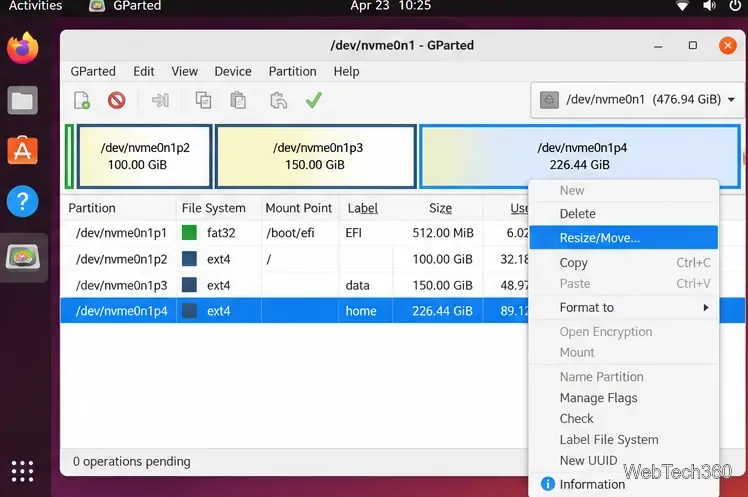Open Firefox from the dock

(x=22, y=48)
